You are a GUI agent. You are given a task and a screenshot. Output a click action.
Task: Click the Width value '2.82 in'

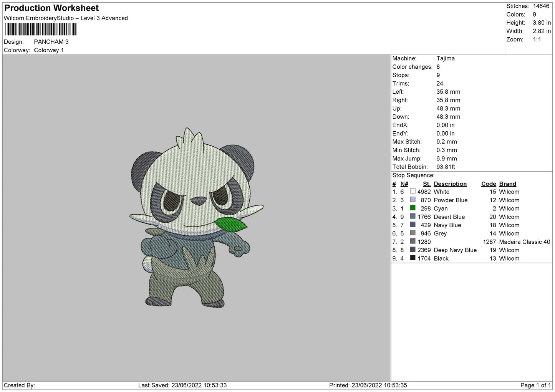click(x=542, y=31)
